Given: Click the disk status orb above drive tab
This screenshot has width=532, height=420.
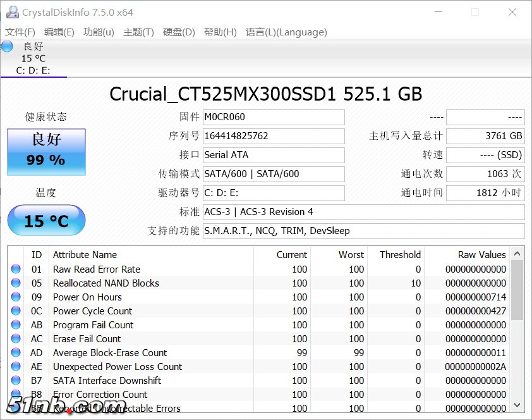Looking at the screenshot, I should pos(7,46).
